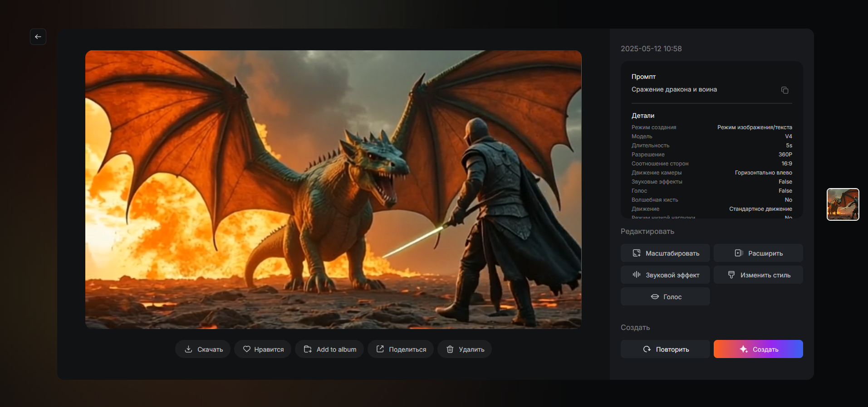The image size is (868, 407).
Task: Click the aspect ratio value 16:9
Action: (x=787, y=164)
